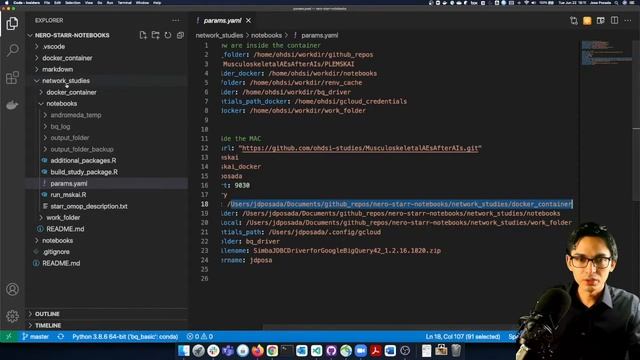640x360 pixels.
Task: Open build_study_package.R file
Action: 84,172
